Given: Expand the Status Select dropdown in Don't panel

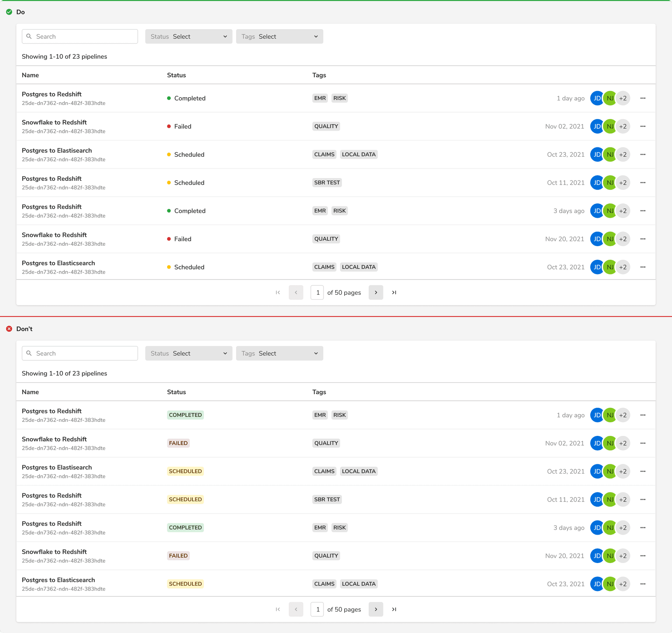Looking at the screenshot, I should (x=189, y=353).
